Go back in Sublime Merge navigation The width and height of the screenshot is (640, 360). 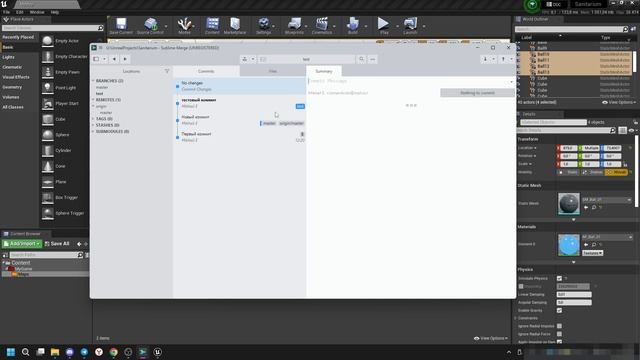[114, 59]
